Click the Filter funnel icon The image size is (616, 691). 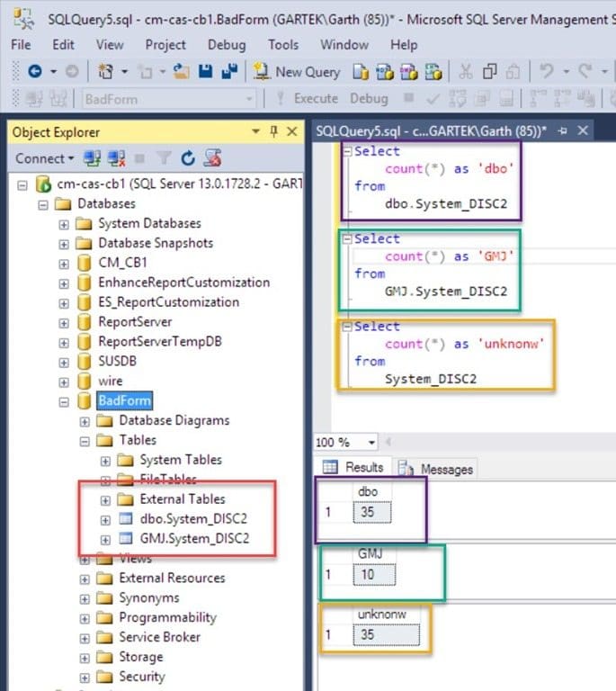[164, 157]
